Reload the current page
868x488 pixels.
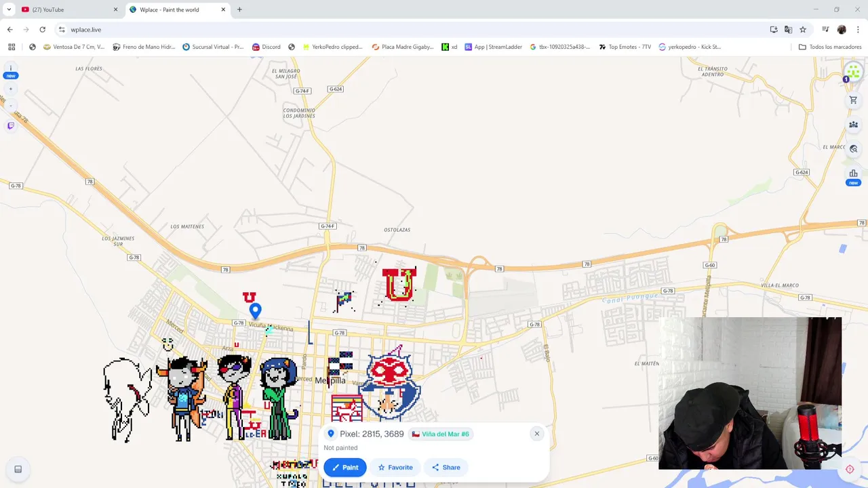point(42,29)
